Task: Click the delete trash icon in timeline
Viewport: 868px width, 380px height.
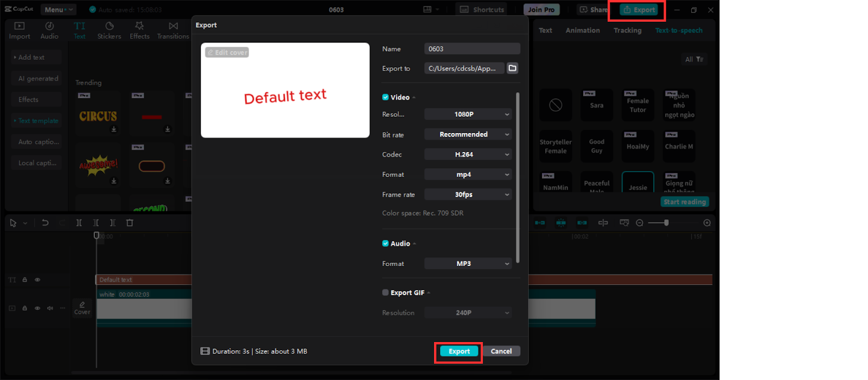Action: tap(130, 223)
